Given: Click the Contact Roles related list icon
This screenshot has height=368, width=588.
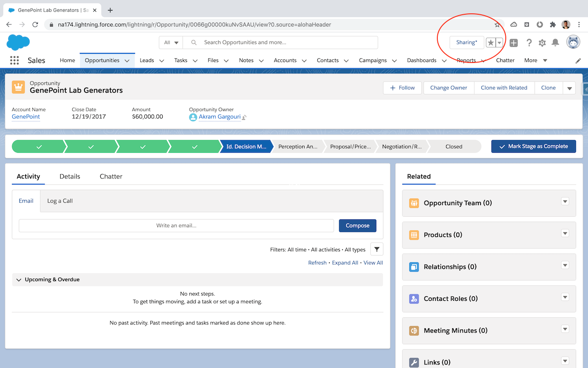Looking at the screenshot, I should pos(414,299).
